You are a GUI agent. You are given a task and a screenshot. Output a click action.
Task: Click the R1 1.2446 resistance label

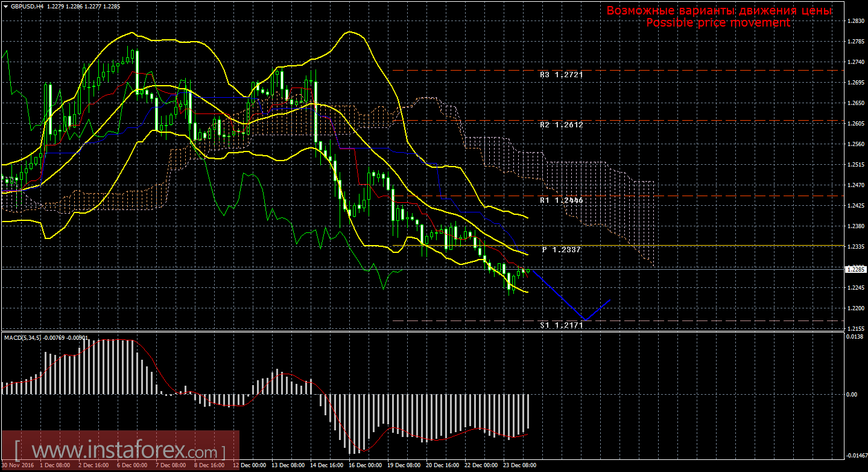(x=561, y=200)
